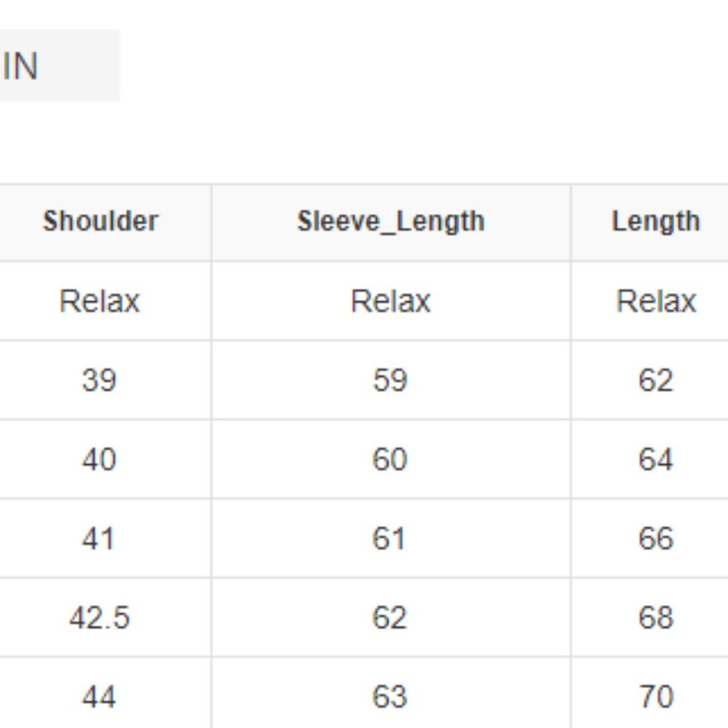Select the sleeve length value 59
This screenshot has width=728, height=728.
[x=390, y=380]
